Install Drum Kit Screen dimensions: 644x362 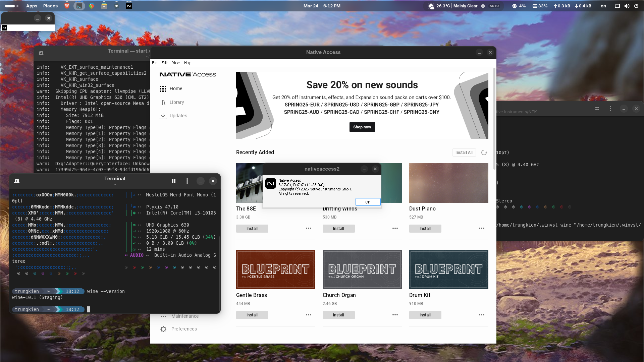point(425,315)
